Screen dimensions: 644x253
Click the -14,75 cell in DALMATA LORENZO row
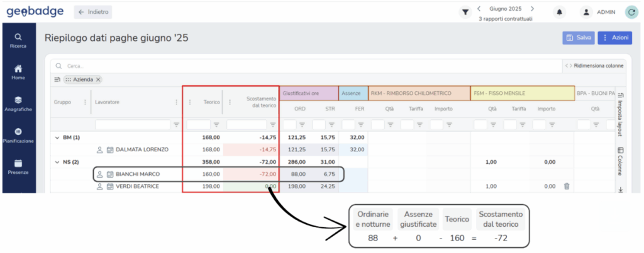tap(251, 150)
